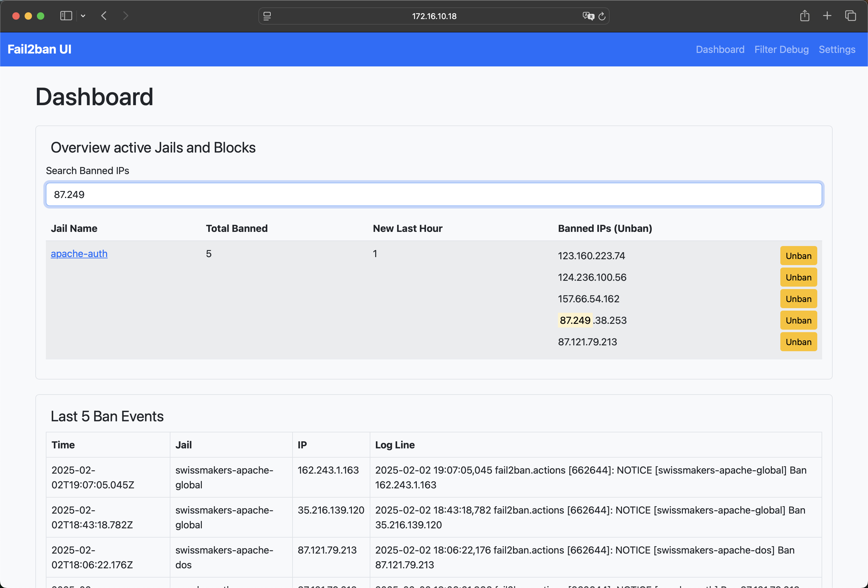
Task: Click the 172.16.10.18 address bar
Action: point(434,16)
